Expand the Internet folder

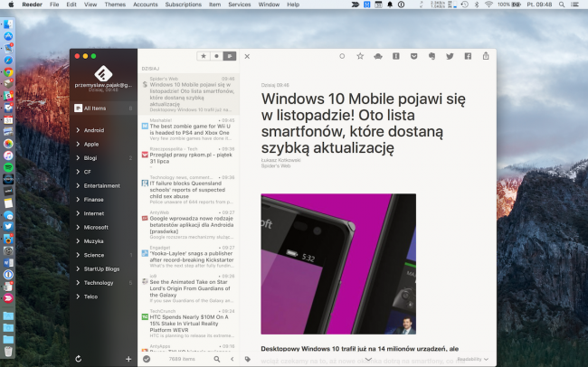78,213
